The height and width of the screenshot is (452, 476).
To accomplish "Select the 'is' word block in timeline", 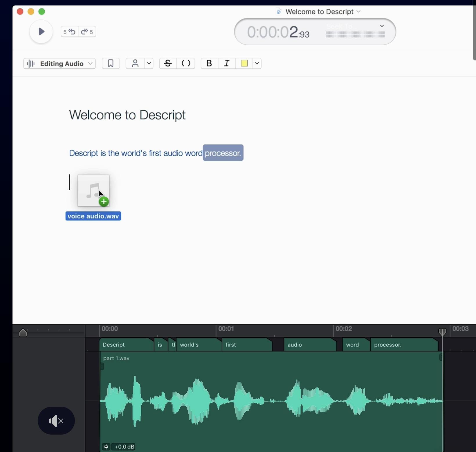I will (161, 345).
